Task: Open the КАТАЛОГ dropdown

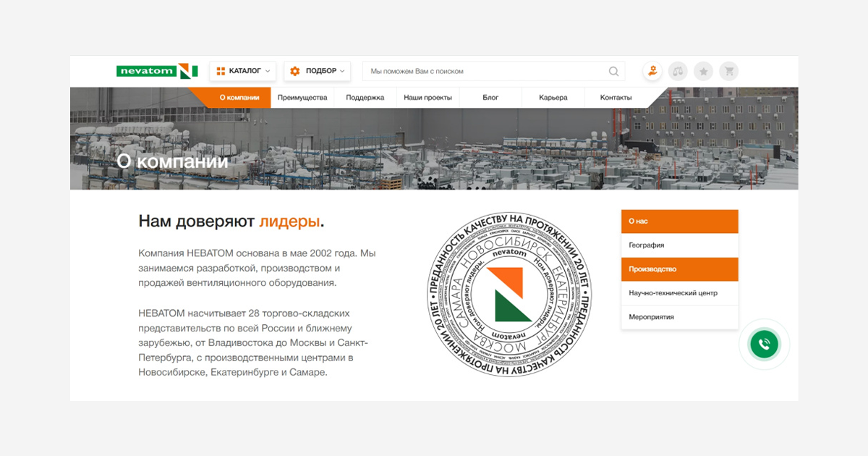Action: point(243,71)
